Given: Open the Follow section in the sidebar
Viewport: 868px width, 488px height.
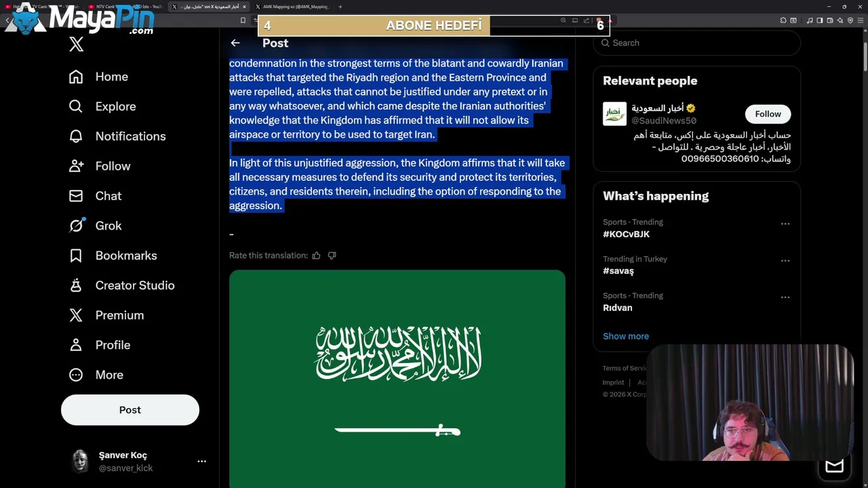Looking at the screenshot, I should tap(100, 166).
